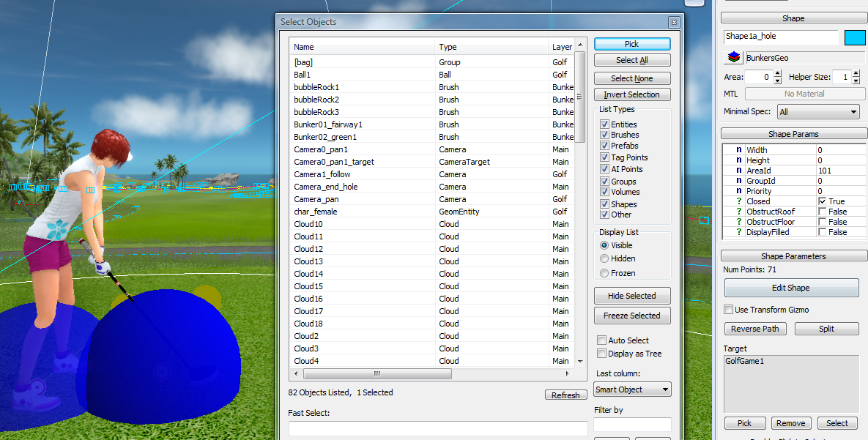
Task: Click the Reverse Path button
Action: click(755, 329)
